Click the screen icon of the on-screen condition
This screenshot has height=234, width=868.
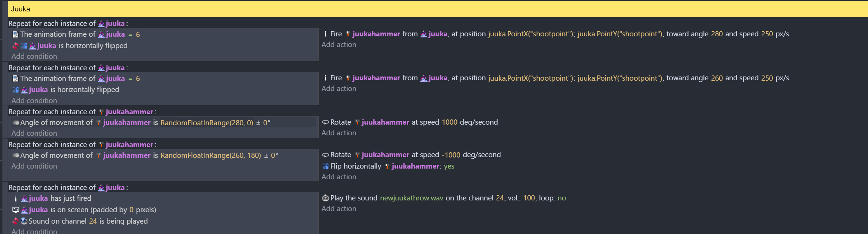16,210
